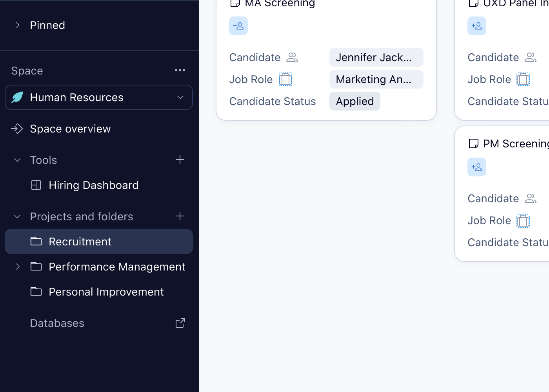Open the Space options three-dot menu

(x=180, y=70)
